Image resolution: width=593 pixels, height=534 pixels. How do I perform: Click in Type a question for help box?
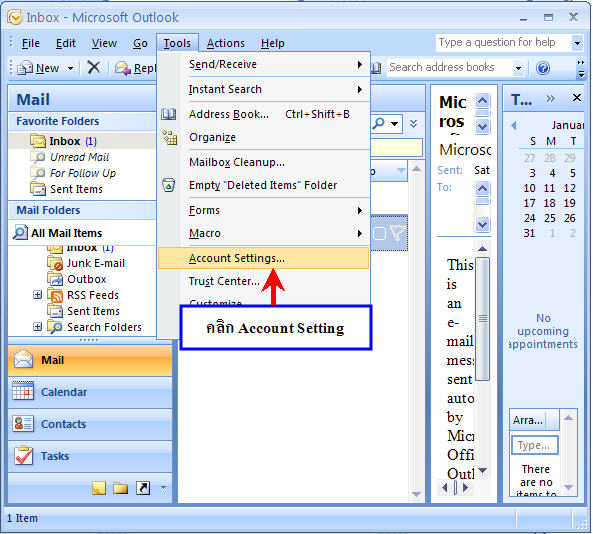(503, 42)
